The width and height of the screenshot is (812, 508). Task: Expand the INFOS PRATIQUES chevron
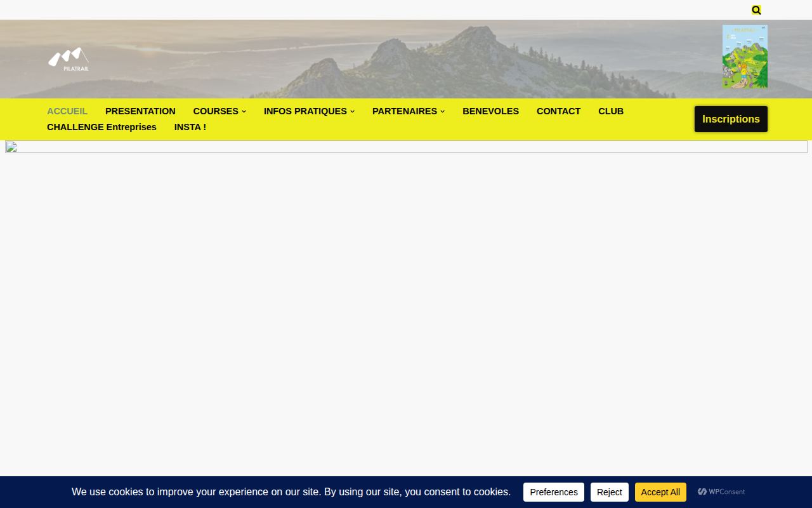pyautogui.click(x=352, y=112)
